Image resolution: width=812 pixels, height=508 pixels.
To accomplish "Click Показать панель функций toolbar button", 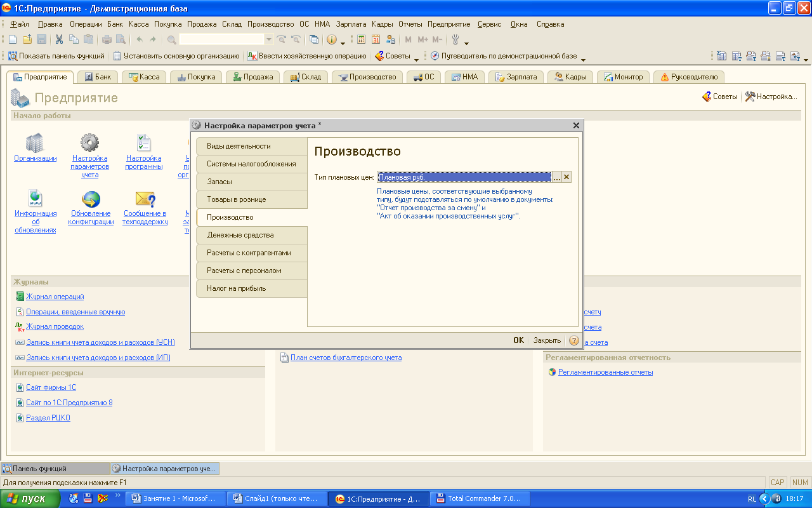I will tap(56, 56).
